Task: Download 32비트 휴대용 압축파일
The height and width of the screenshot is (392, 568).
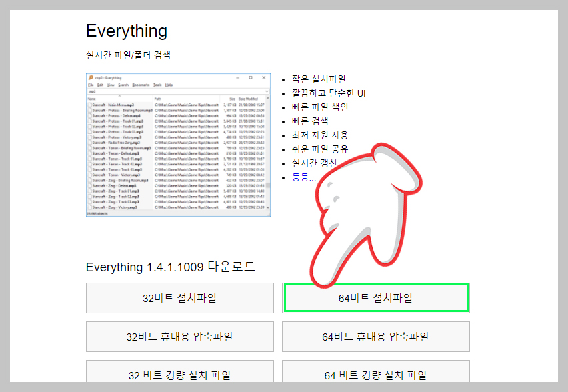Action: 180,337
